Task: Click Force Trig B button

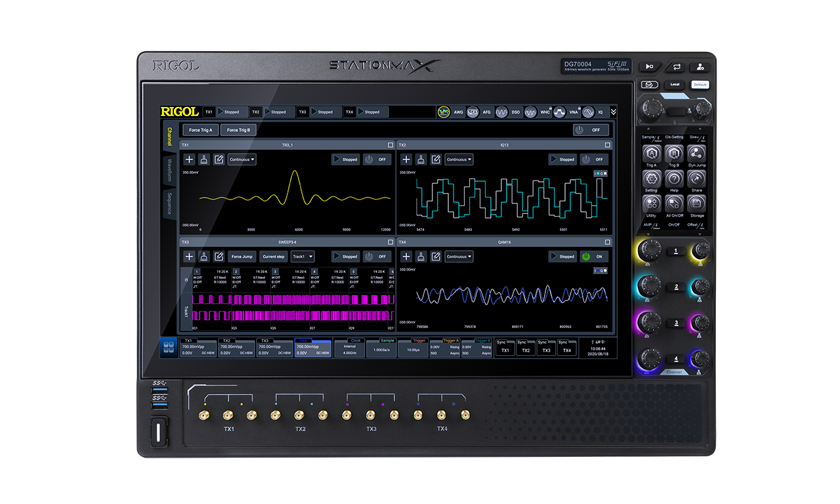Action: [x=239, y=130]
